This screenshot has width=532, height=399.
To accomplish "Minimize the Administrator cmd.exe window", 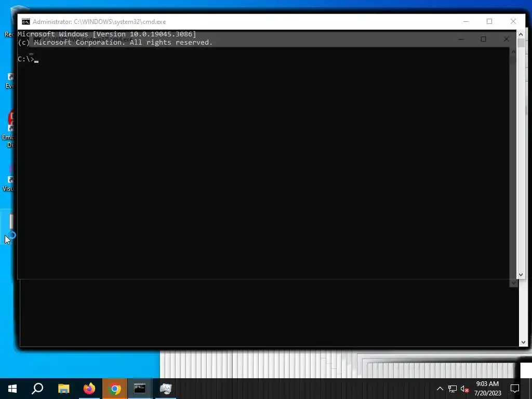I will click(466, 21).
